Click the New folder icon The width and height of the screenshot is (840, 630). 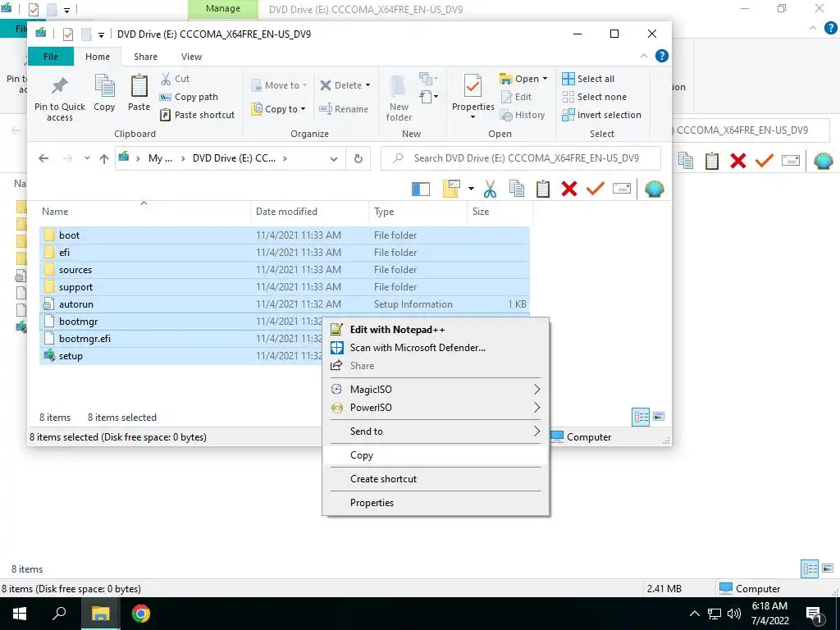pyautogui.click(x=398, y=86)
